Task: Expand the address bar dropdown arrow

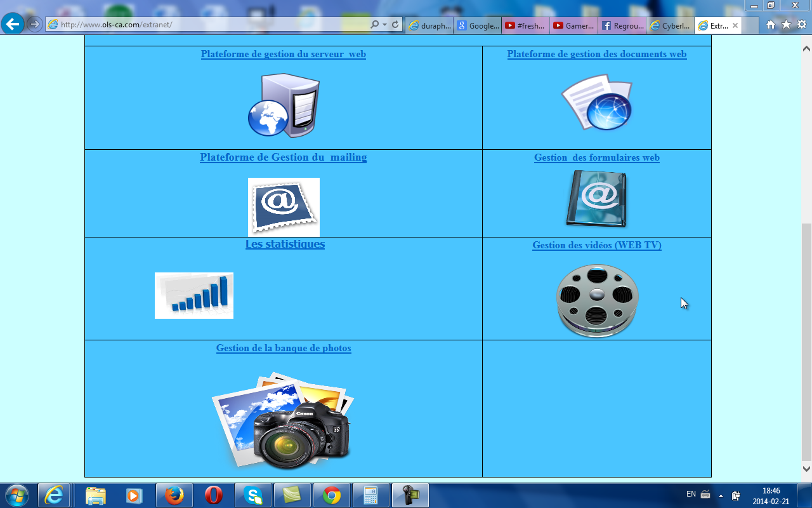Action: pos(384,25)
